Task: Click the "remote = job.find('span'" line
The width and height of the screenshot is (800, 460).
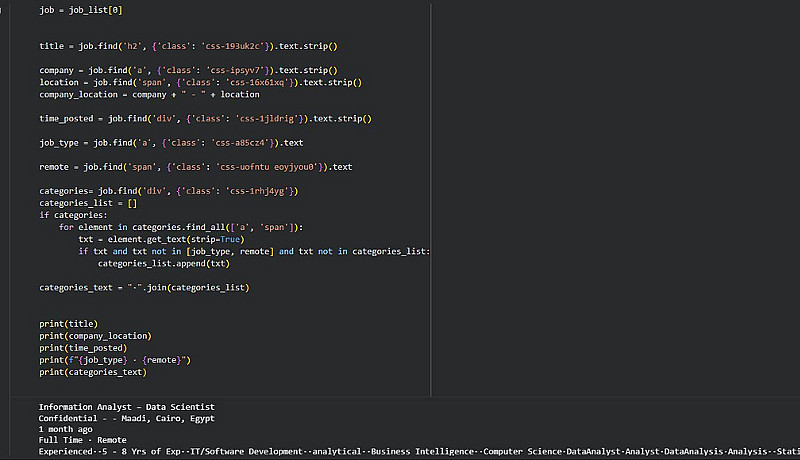Action: [x=196, y=167]
